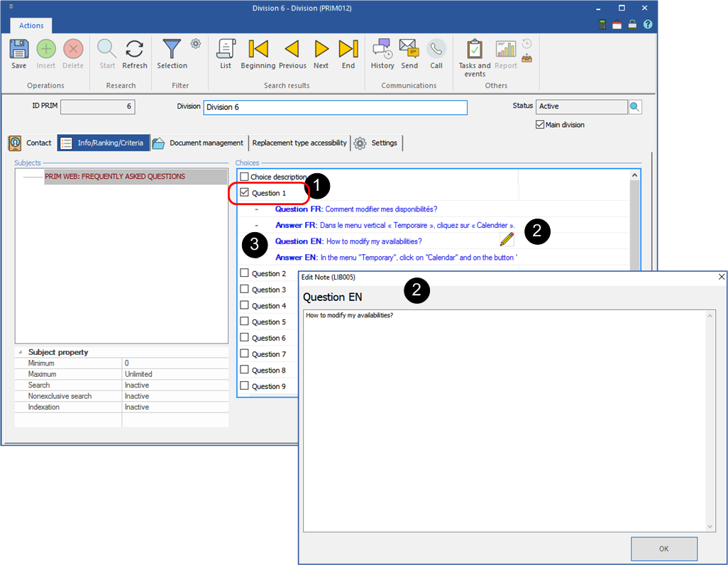
Task: Click the ID PRIM field
Action: (97, 107)
